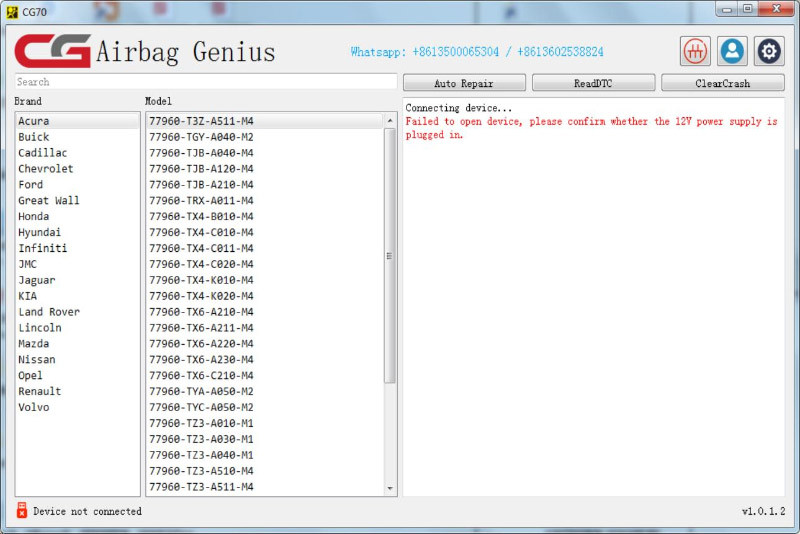Select KIA brand

click(x=78, y=296)
